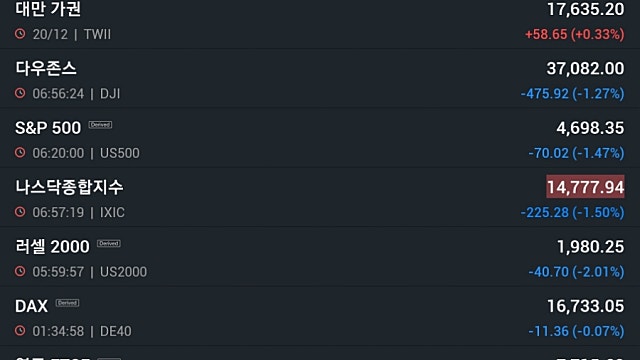This screenshot has height=360, width=640.
Task: Click the Derived badge beside DAX
Action: (67, 303)
